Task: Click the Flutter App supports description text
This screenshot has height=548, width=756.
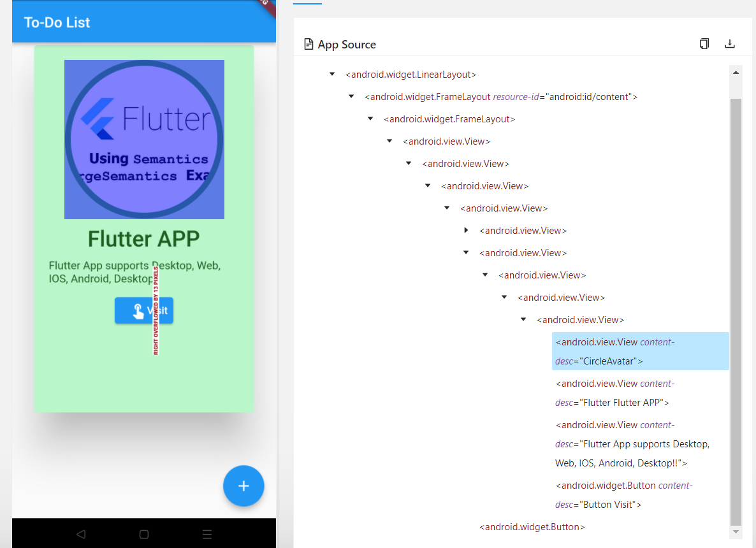Action: [x=134, y=272]
